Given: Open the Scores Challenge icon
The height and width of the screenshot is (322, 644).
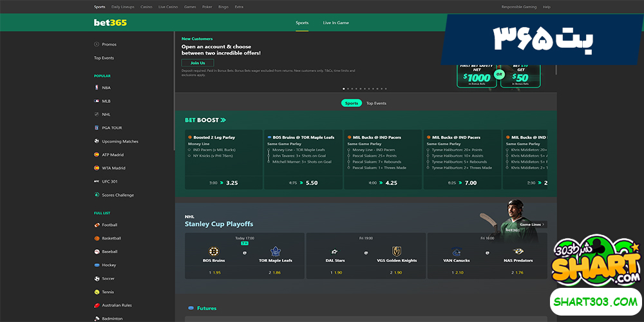Looking at the screenshot, I should [x=97, y=195].
